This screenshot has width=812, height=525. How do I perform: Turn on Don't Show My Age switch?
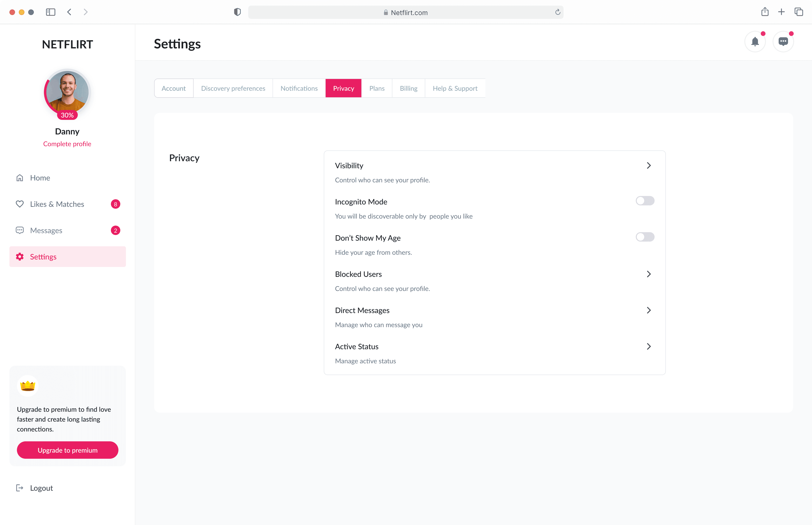(645, 237)
